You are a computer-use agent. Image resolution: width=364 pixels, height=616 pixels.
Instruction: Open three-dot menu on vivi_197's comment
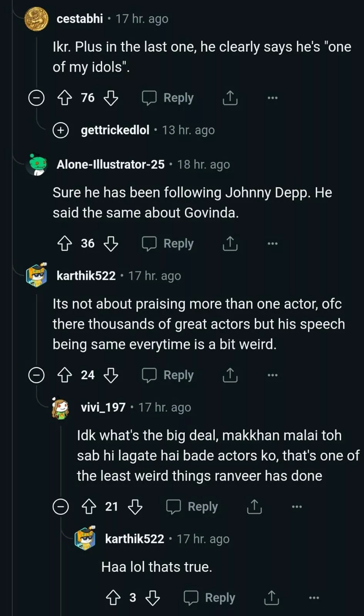(297, 507)
